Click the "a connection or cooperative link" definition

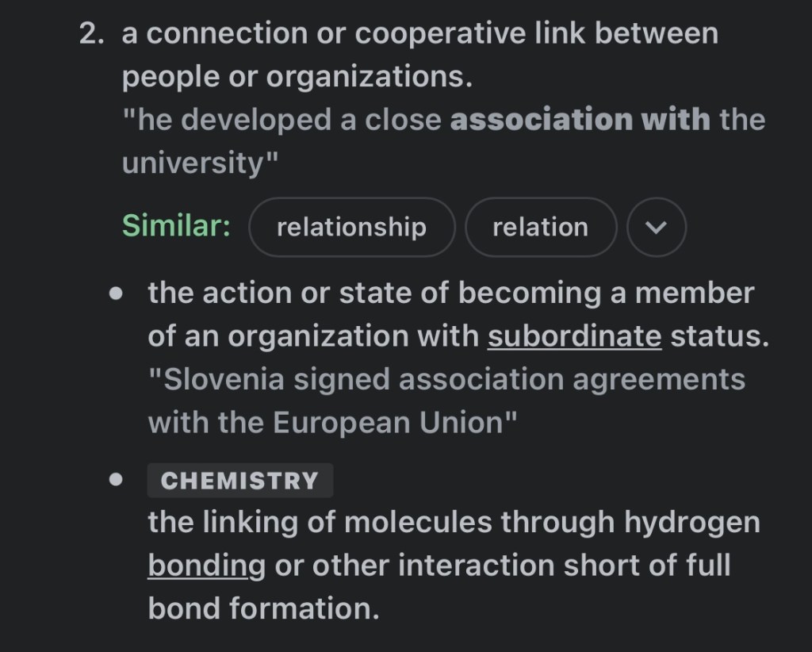419,34
